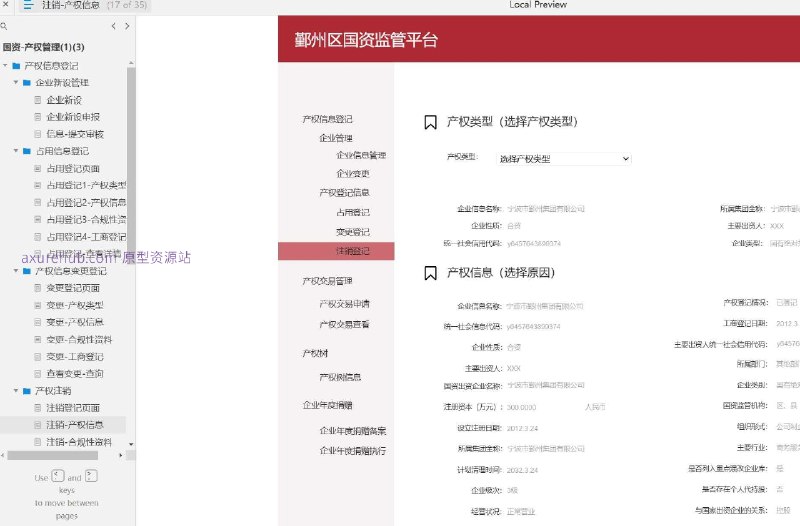The height and width of the screenshot is (526, 800).
Task: Click the sitemap horizontal scrollbar
Action: (52, 455)
